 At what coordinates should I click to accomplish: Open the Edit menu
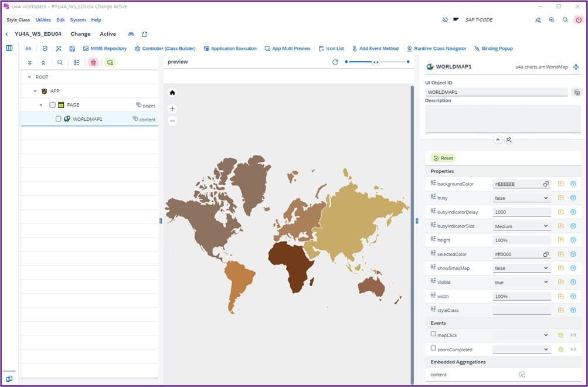point(60,20)
